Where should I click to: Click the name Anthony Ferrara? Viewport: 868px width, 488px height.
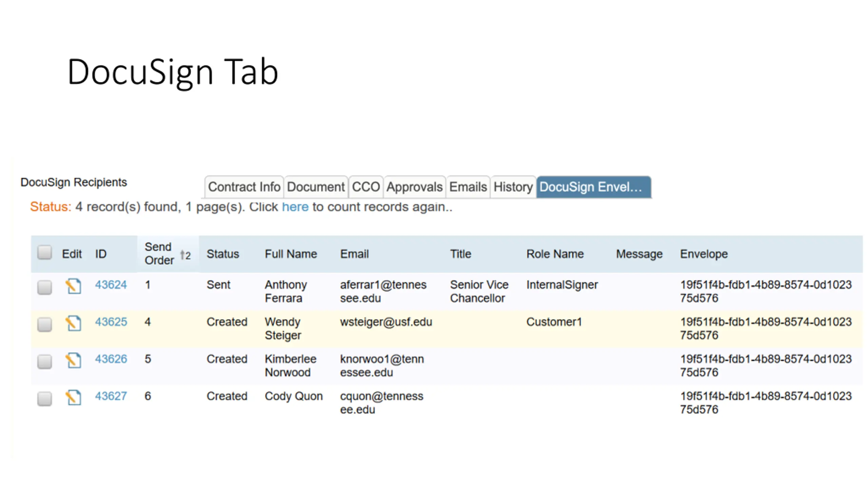click(286, 291)
